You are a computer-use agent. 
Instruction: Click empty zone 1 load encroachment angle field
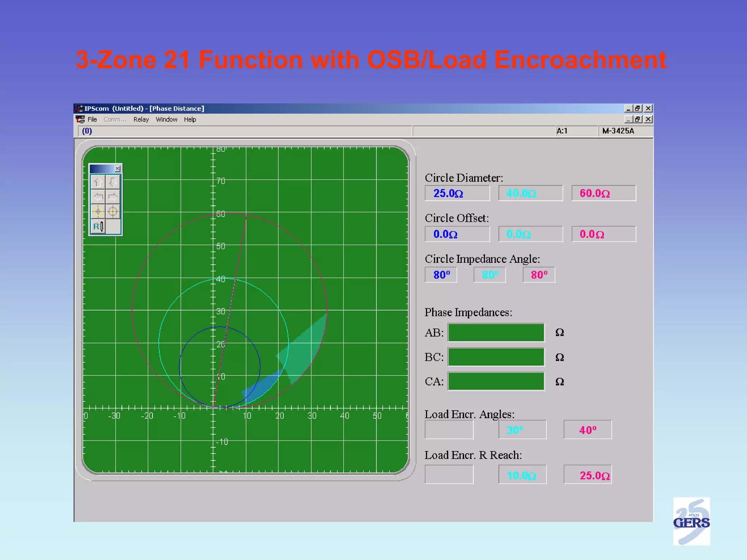(x=449, y=429)
